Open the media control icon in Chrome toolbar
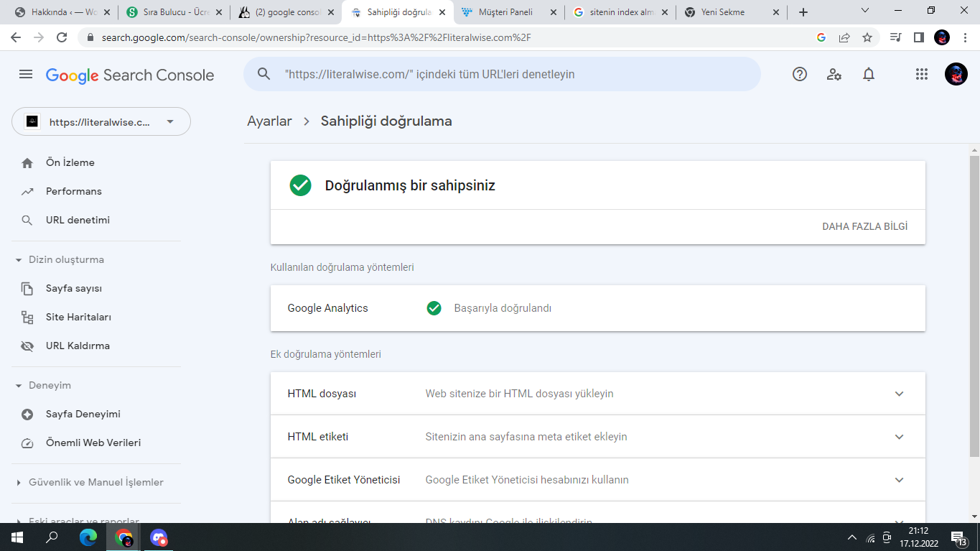Image resolution: width=980 pixels, height=551 pixels. [895, 37]
